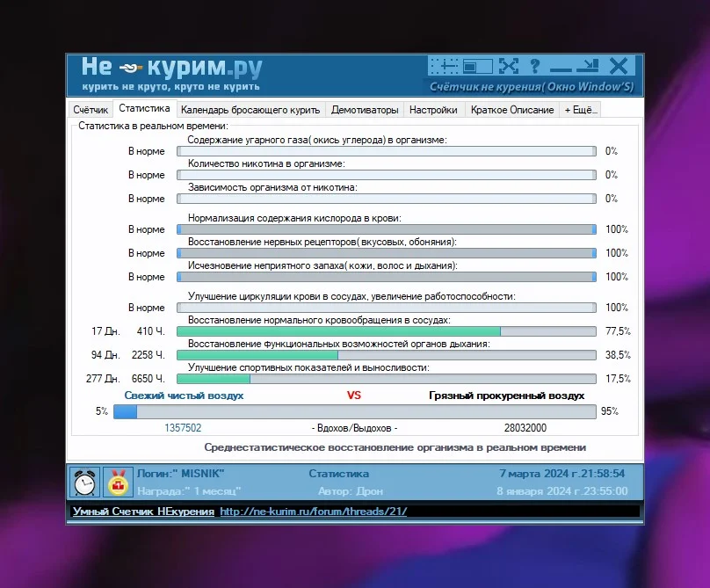This screenshot has height=588, width=710.
Task: Click the dotted pin icon on title bar
Action: point(445,66)
